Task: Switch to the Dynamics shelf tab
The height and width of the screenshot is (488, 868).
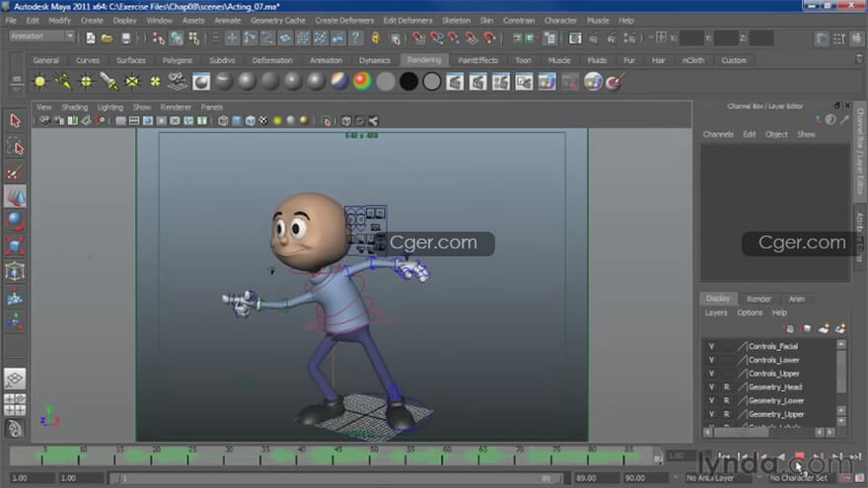Action: [x=374, y=60]
